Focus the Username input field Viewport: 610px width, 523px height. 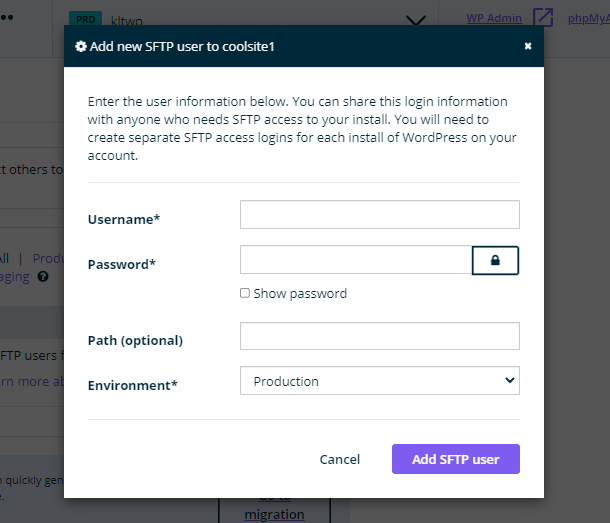point(380,215)
